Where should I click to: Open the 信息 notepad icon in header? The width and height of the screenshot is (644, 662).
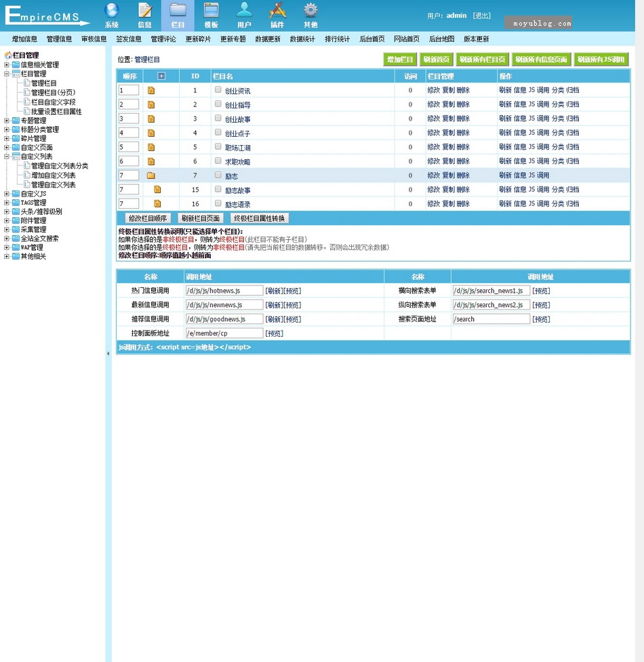pyautogui.click(x=145, y=10)
